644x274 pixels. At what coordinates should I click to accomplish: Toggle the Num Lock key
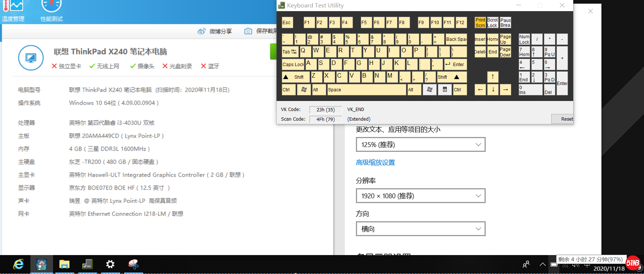coord(524,39)
